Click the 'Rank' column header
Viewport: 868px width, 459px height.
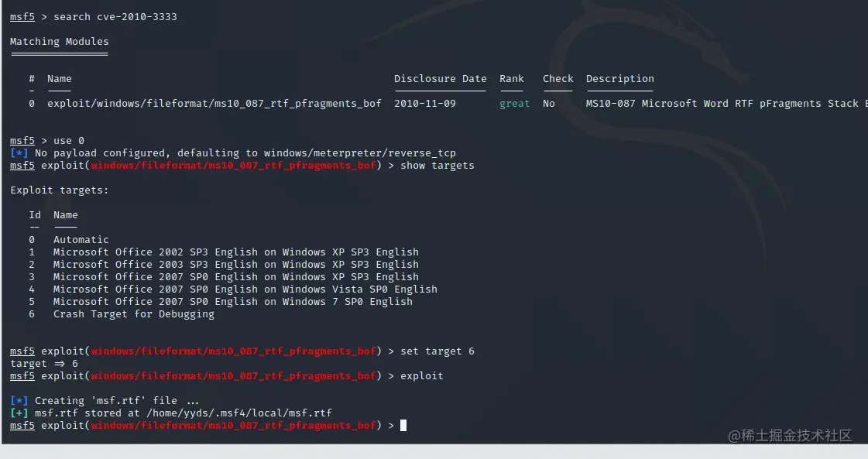coord(512,79)
